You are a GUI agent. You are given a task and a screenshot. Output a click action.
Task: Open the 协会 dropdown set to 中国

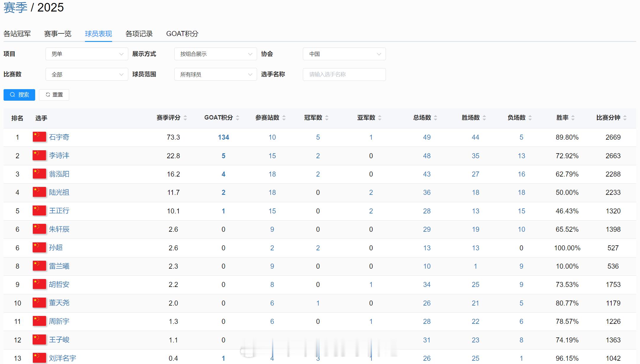click(x=344, y=54)
